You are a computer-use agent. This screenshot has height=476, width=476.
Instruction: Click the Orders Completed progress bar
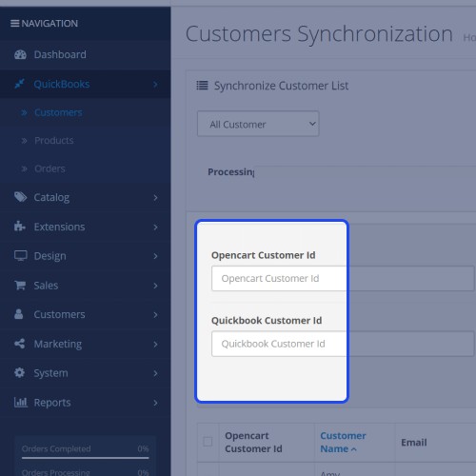point(85,458)
